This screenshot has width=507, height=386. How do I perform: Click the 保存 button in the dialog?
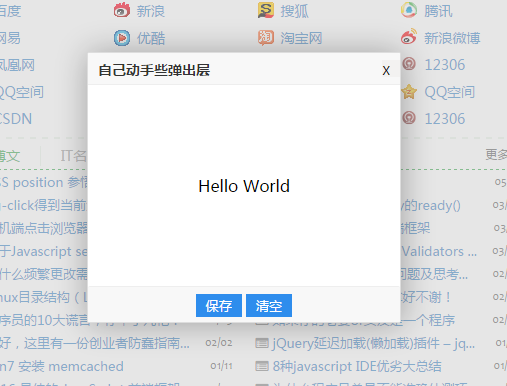tap(219, 305)
